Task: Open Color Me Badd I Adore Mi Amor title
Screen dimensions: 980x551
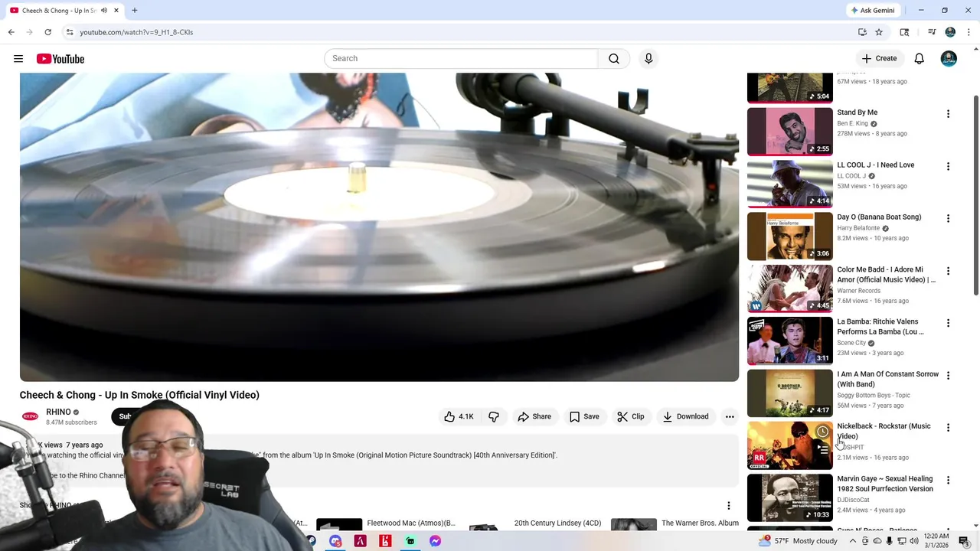Action: coord(886,275)
